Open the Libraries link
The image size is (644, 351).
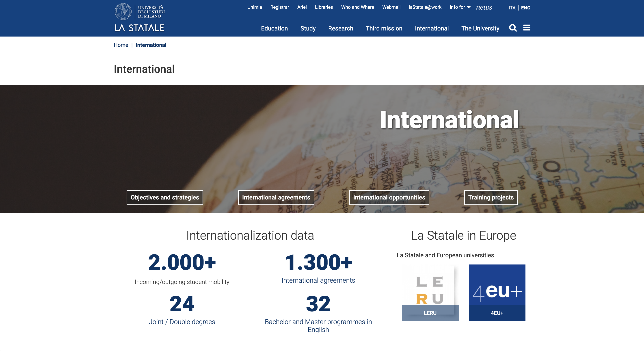[x=324, y=7]
